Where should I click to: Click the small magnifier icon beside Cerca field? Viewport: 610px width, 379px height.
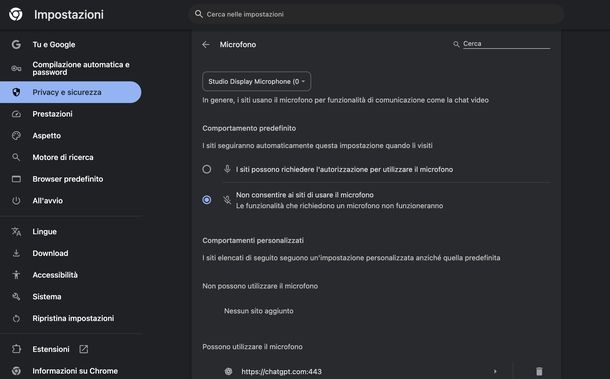click(x=456, y=44)
